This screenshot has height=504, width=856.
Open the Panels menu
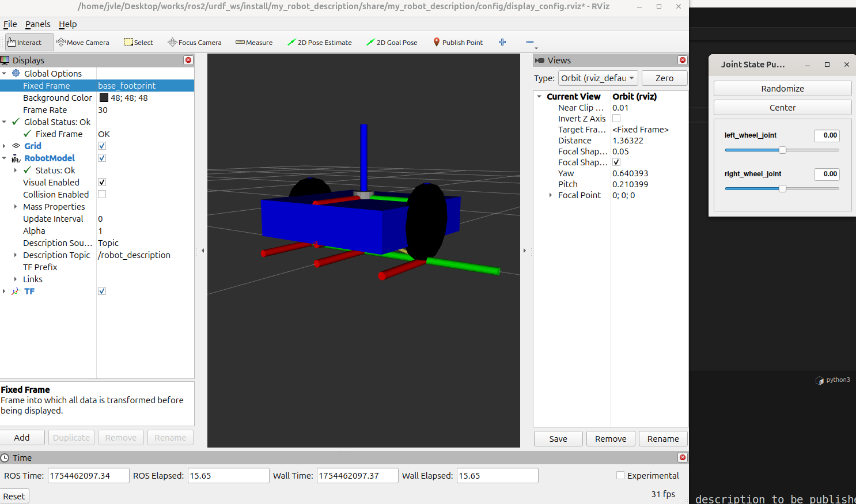[37, 24]
